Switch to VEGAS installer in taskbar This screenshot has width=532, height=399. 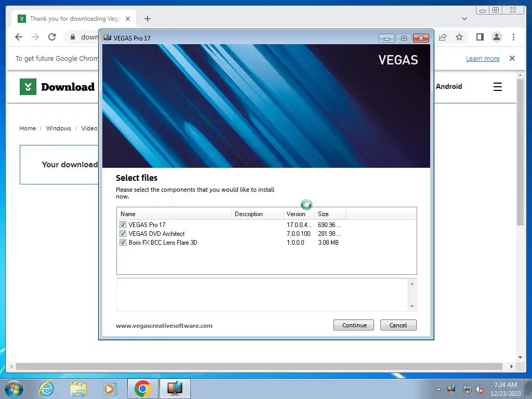pyautogui.click(x=175, y=389)
